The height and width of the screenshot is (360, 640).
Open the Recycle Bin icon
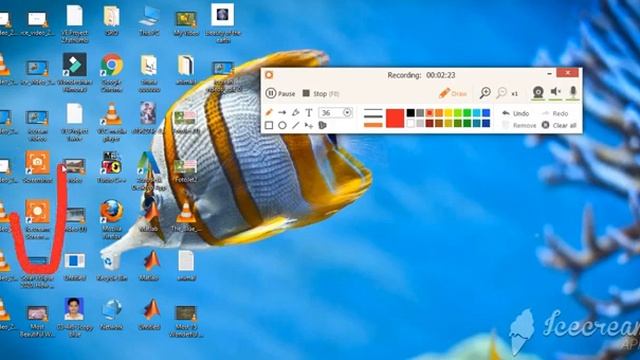point(111,265)
